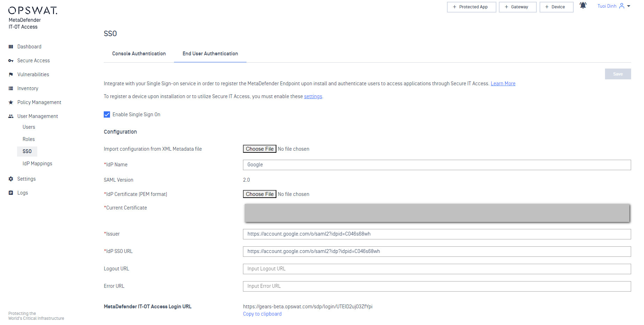Open Dashboard in the sidebar

(29, 47)
